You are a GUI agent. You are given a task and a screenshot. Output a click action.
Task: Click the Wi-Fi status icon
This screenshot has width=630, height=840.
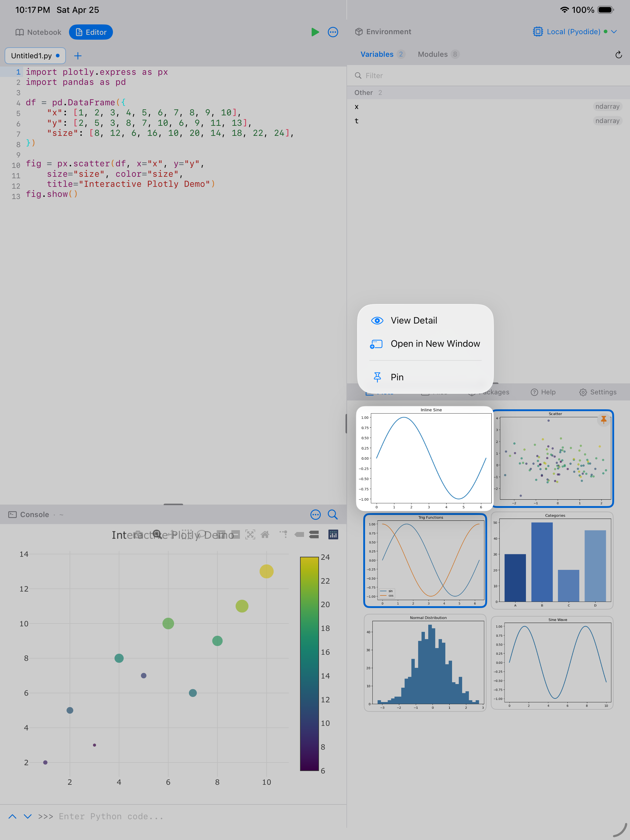pyautogui.click(x=564, y=10)
